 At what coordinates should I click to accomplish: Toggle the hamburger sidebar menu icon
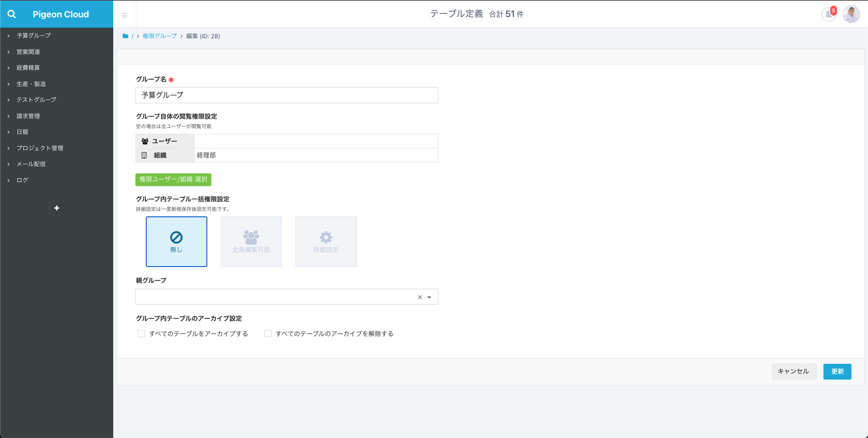pyautogui.click(x=125, y=15)
